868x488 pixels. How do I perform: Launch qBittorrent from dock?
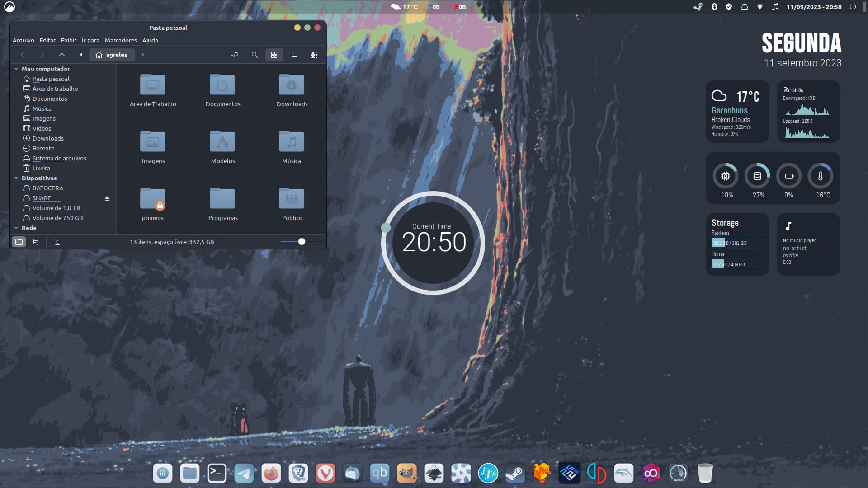[380, 473]
